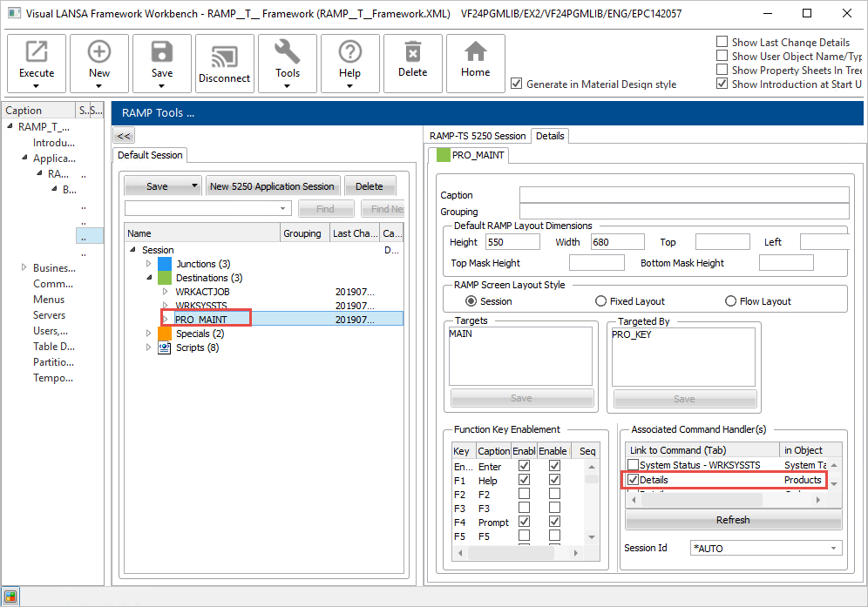Image resolution: width=868 pixels, height=607 pixels.
Task: Select the Fixed Layout radio button
Action: (x=600, y=301)
